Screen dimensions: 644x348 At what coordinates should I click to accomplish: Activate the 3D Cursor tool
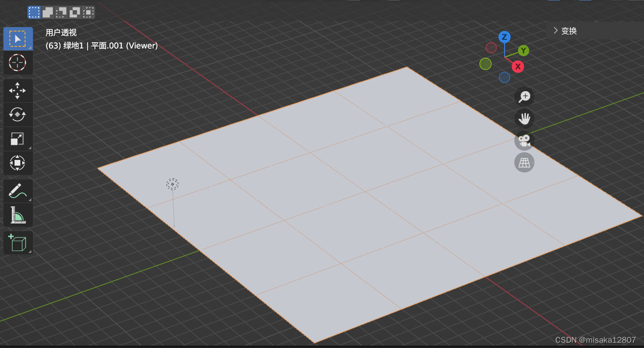coord(18,63)
